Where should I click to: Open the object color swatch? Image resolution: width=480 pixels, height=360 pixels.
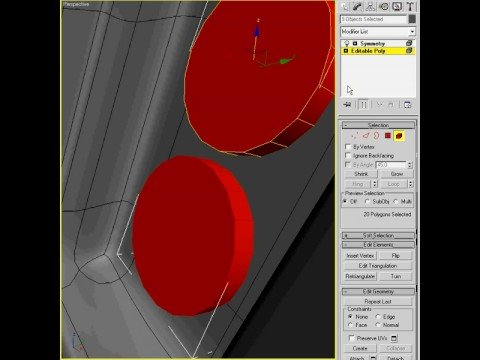click(412, 19)
